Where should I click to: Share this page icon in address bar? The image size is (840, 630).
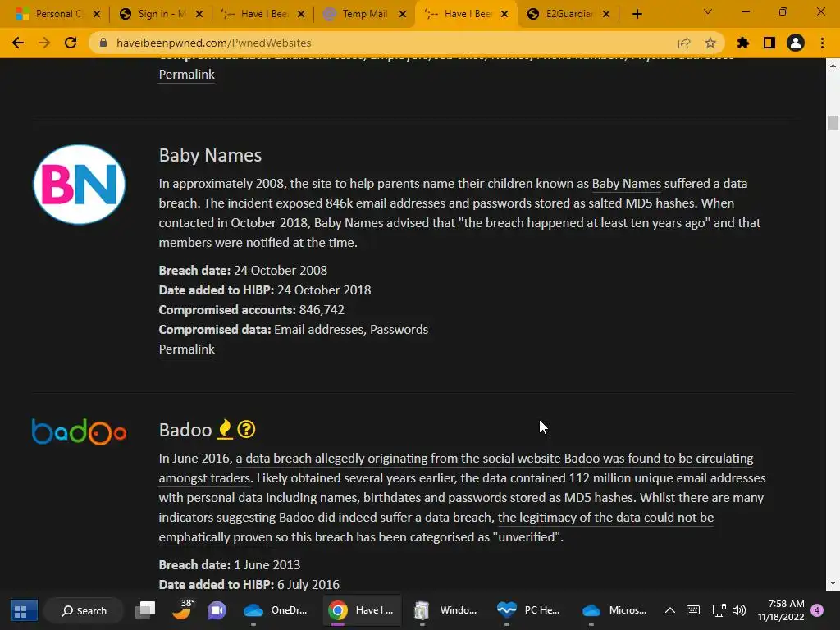(684, 43)
